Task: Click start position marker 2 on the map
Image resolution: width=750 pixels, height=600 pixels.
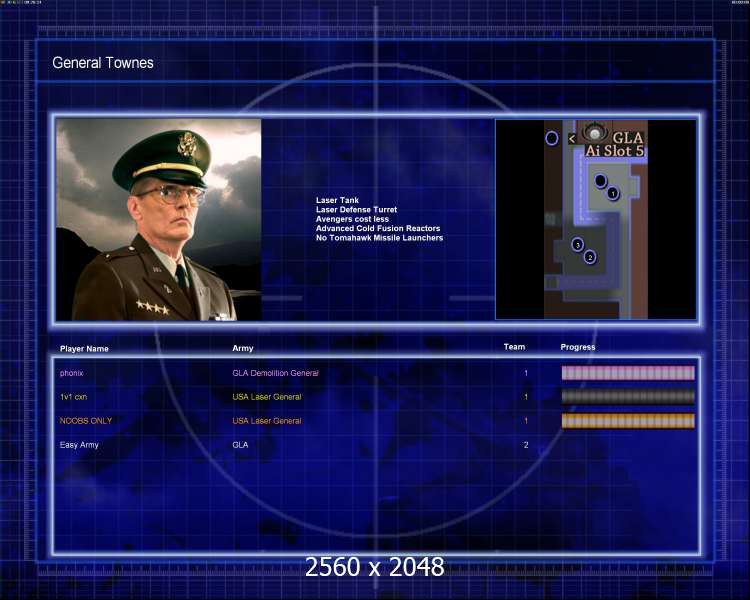Action: pyautogui.click(x=590, y=257)
